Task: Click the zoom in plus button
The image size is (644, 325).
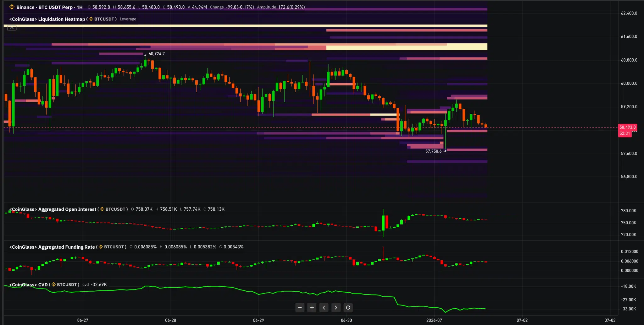Action: coord(312,307)
